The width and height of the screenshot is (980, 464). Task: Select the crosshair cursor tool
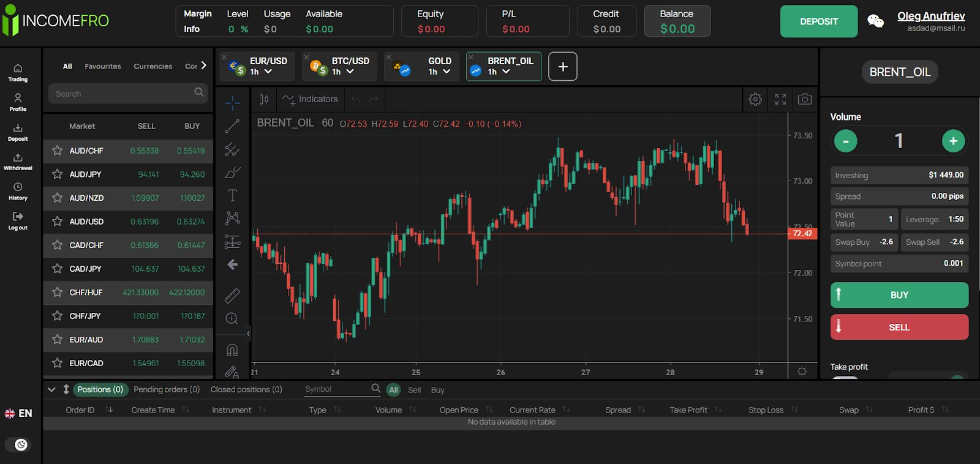pos(232,103)
